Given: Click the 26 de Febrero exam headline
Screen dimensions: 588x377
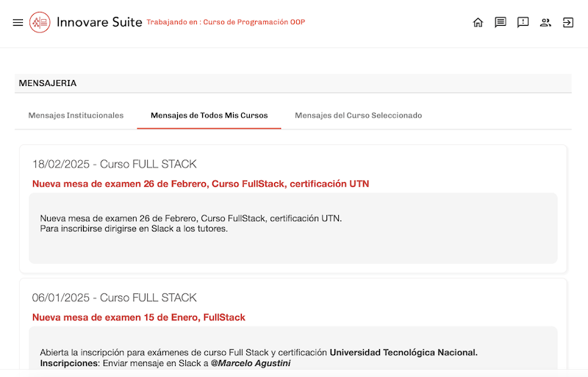Looking at the screenshot, I should pyautogui.click(x=200, y=184).
